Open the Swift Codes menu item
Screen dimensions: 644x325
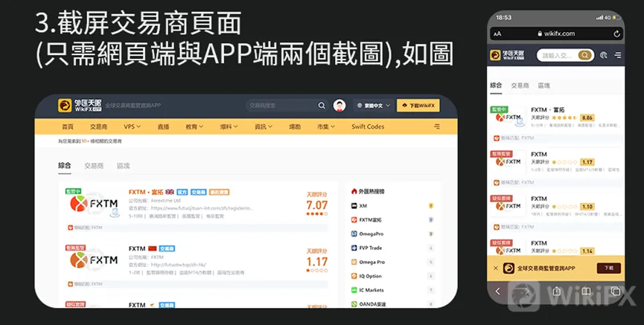click(x=368, y=126)
